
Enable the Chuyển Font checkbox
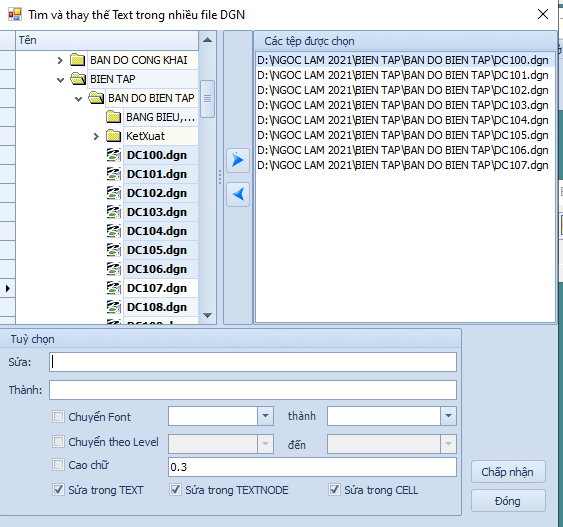pyautogui.click(x=58, y=417)
